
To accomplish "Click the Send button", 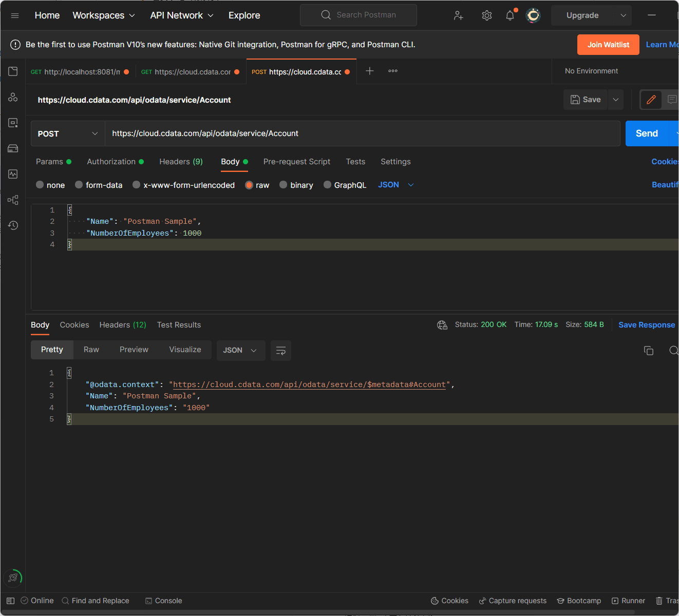I will (647, 133).
